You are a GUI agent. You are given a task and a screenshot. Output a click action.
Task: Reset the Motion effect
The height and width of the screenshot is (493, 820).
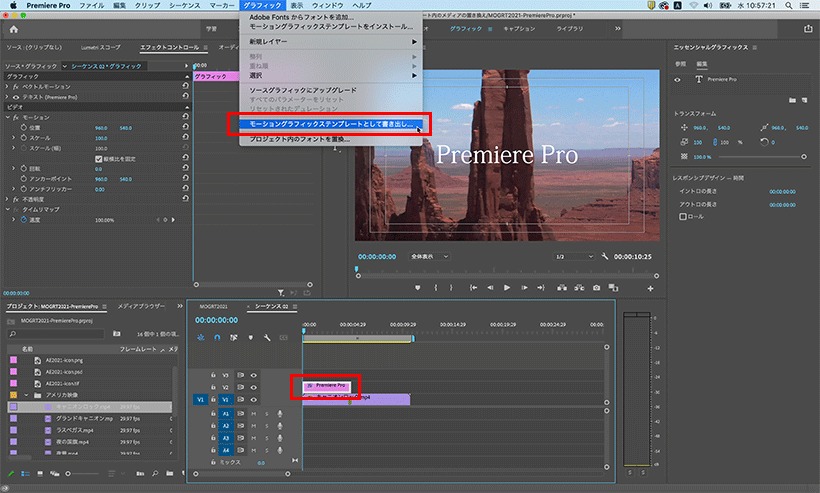tap(185, 117)
